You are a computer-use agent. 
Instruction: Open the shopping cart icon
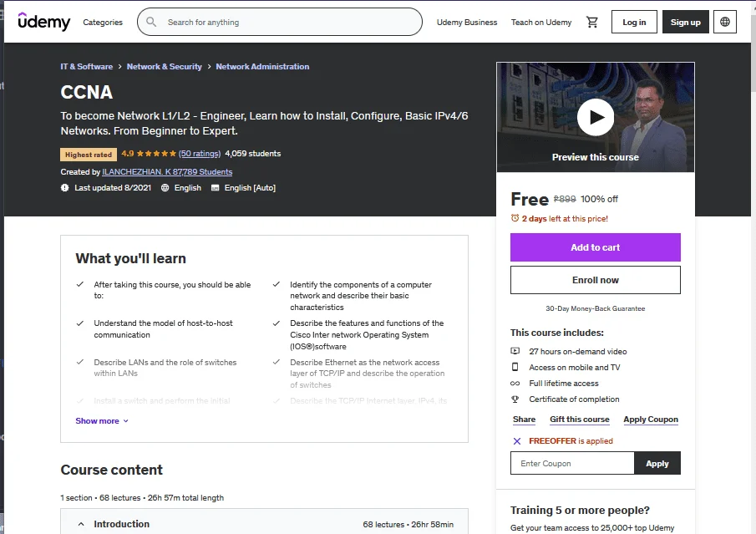coord(592,22)
